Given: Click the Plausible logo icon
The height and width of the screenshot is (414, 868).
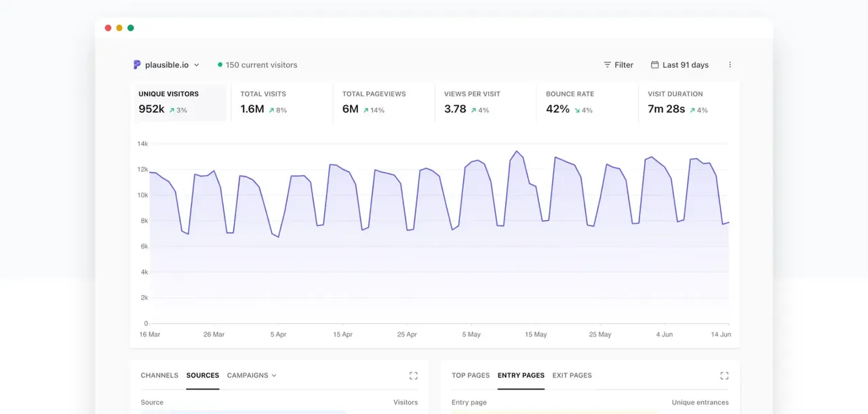Looking at the screenshot, I should (x=138, y=65).
